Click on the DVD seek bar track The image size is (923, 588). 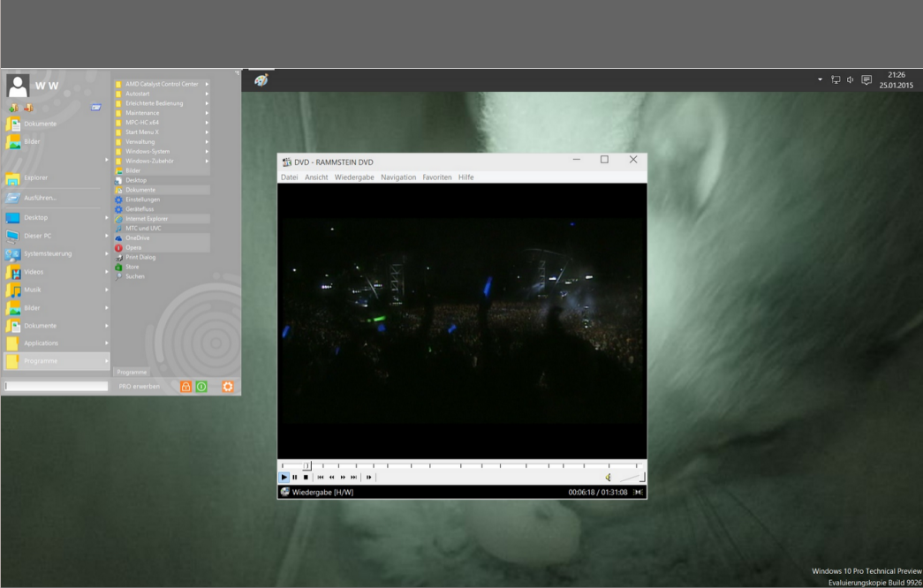coord(462,465)
